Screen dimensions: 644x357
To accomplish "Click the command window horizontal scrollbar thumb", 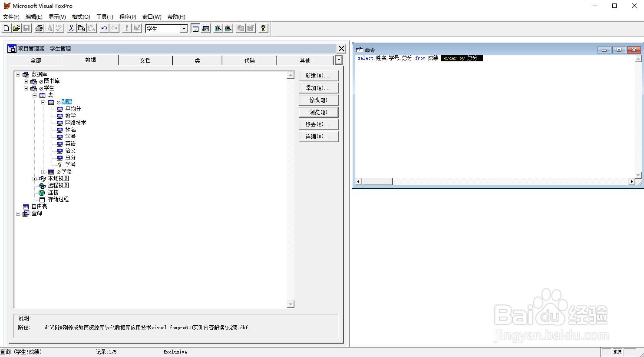I will pyautogui.click(x=377, y=182).
